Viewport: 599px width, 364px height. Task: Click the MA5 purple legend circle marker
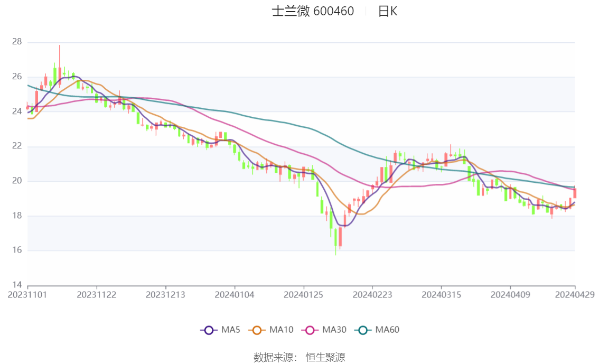tap(209, 330)
